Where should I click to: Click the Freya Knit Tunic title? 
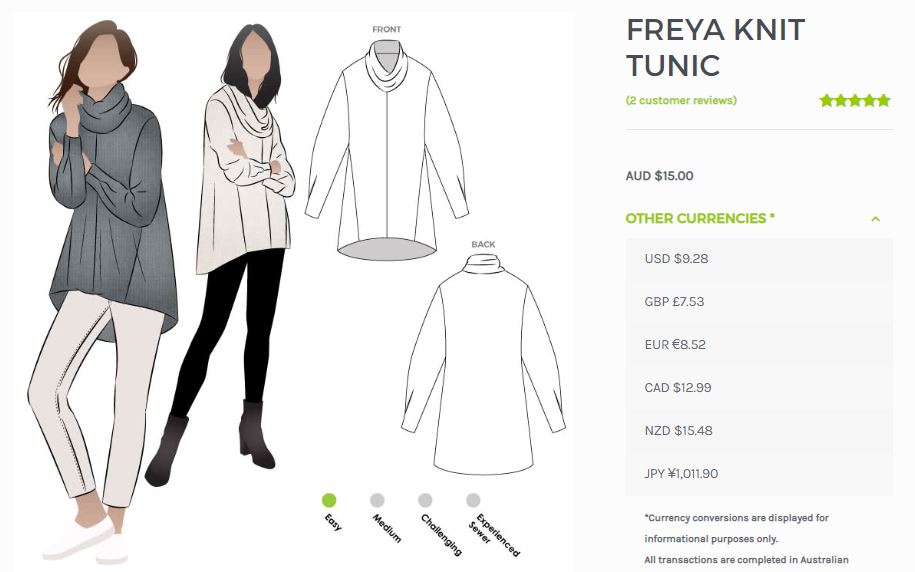coord(715,47)
